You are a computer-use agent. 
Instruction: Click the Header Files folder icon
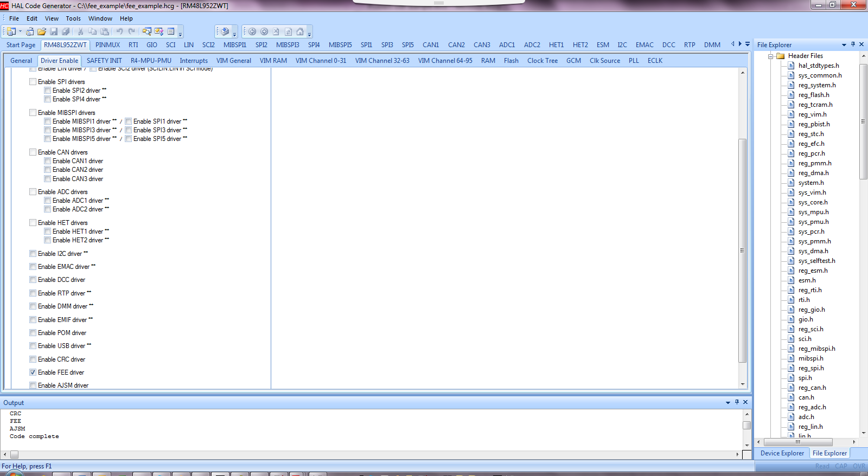(x=781, y=56)
